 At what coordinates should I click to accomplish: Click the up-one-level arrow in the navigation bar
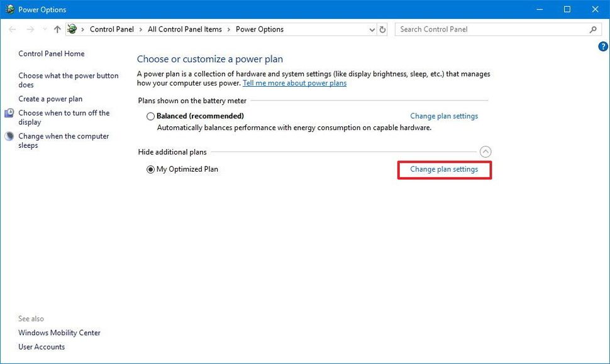(x=57, y=29)
